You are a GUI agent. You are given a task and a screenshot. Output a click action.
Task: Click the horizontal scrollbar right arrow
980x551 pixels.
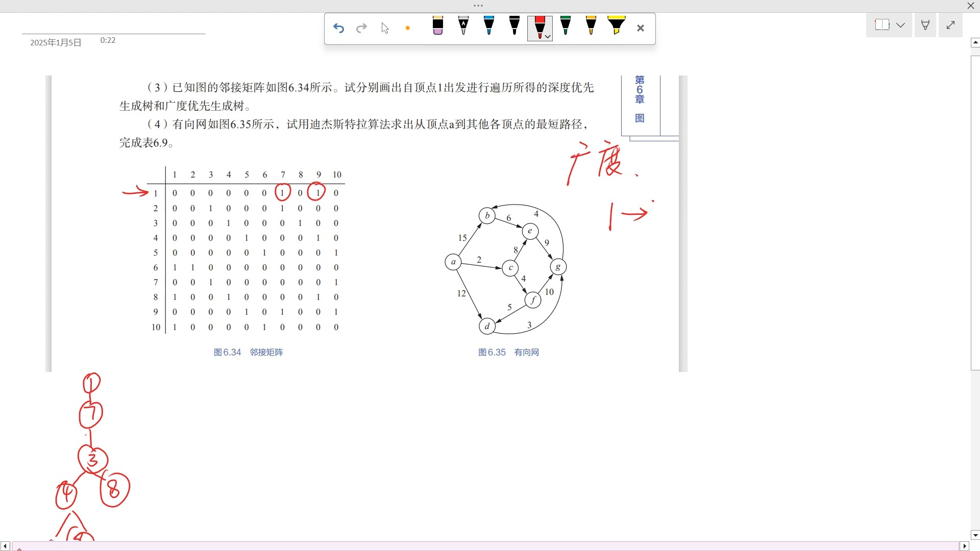[965, 546]
